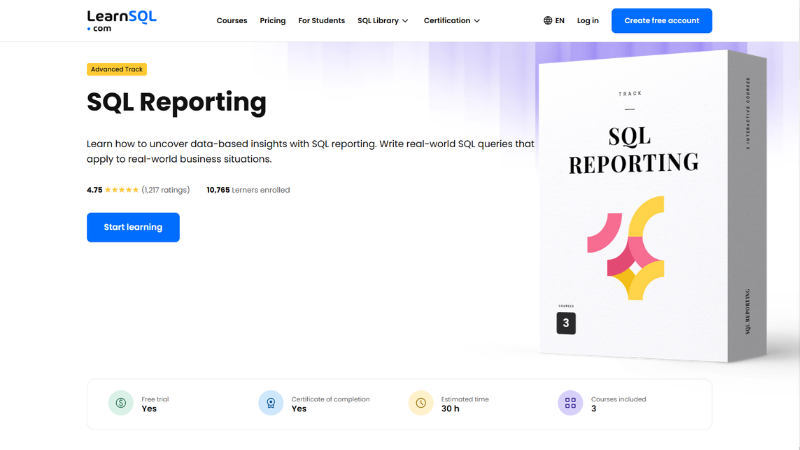Image resolution: width=800 pixels, height=450 pixels.
Task: Click the courses included grid icon
Action: [x=570, y=403]
